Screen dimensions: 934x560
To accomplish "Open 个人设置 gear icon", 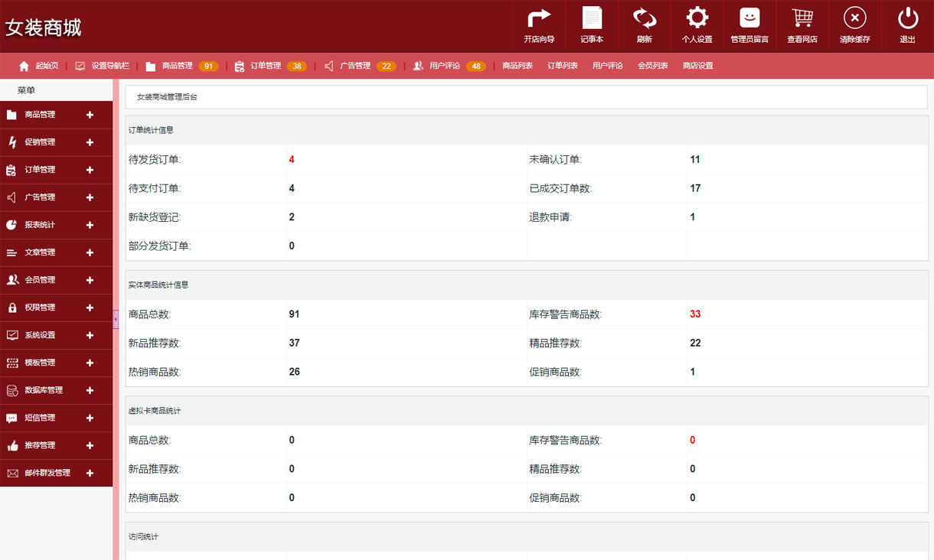I will coord(697,18).
